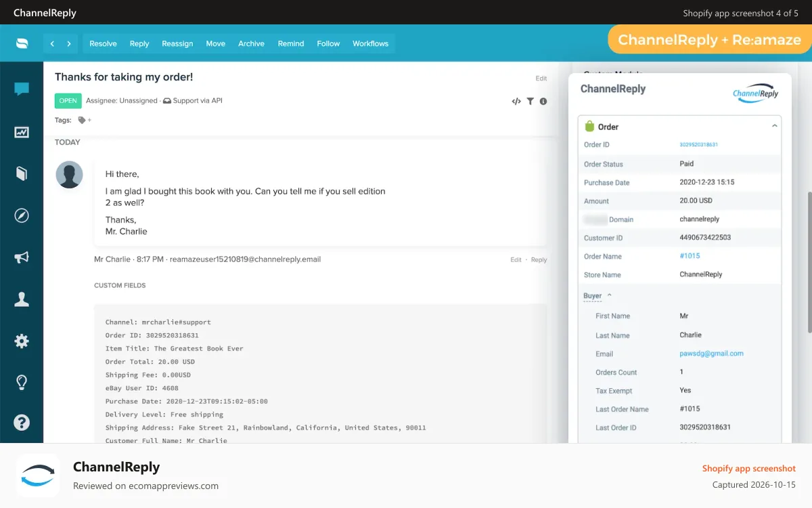This screenshot has height=508, width=812.
Task: Click Edit next to conversation subject
Action: point(541,79)
